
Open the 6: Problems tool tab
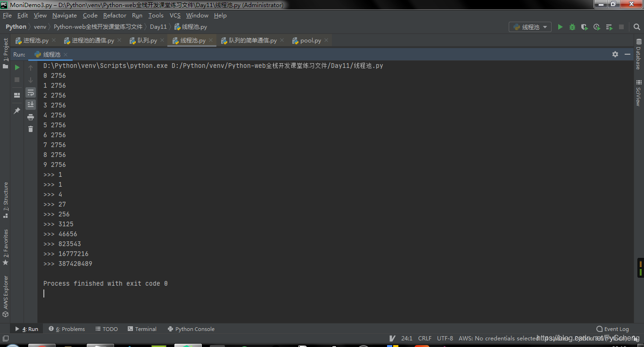point(67,329)
